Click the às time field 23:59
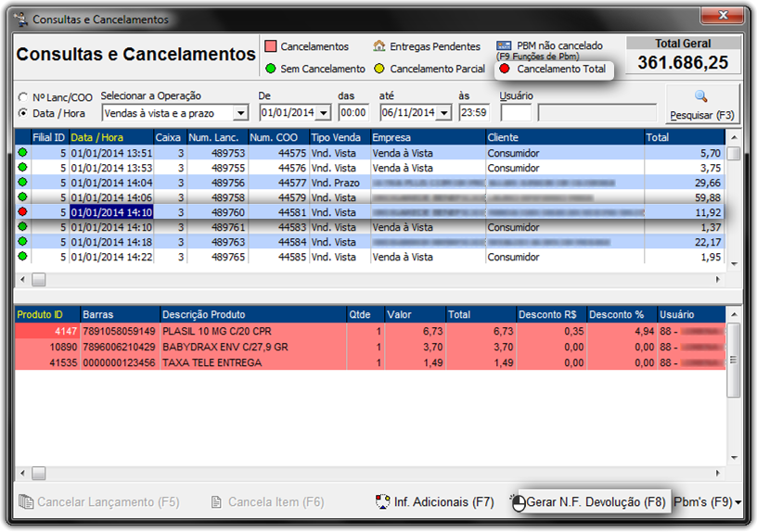 pos(474,113)
